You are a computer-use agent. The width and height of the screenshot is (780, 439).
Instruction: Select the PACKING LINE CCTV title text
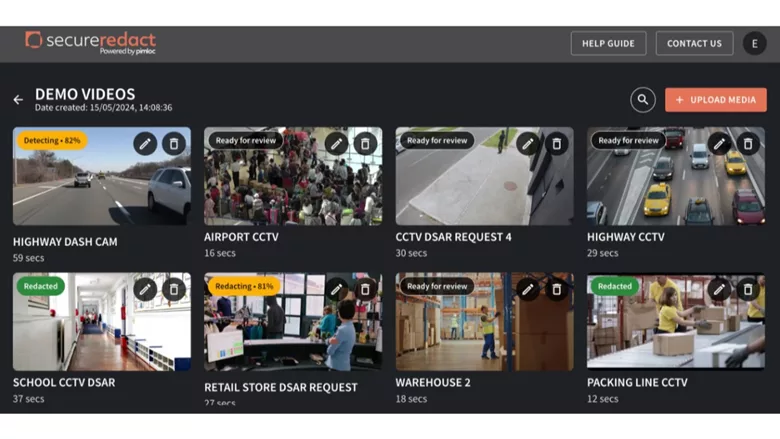(x=637, y=383)
